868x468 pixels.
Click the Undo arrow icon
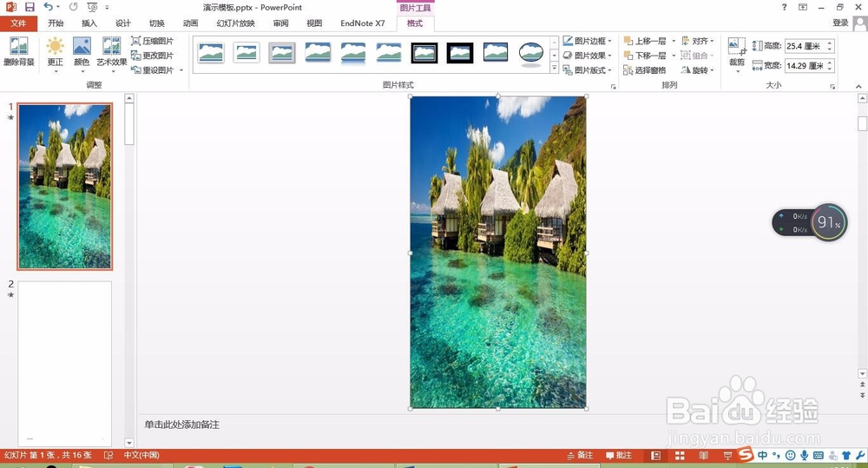[x=48, y=7]
